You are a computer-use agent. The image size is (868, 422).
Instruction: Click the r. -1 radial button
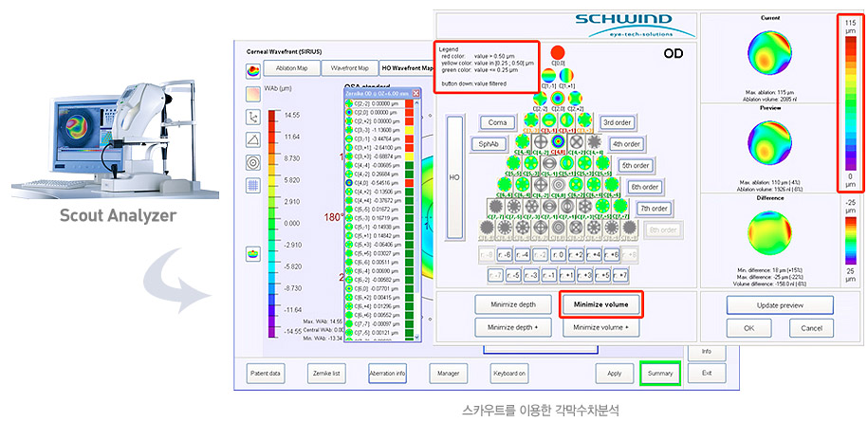point(548,274)
